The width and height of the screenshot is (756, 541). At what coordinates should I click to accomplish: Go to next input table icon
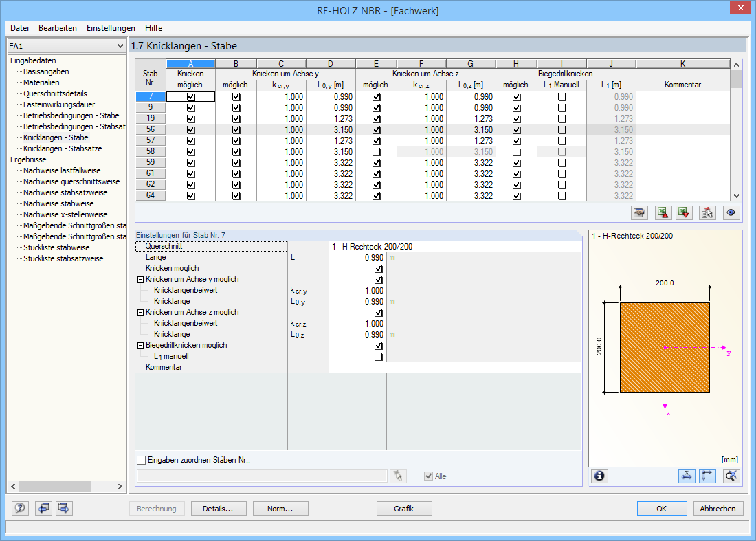(x=64, y=508)
